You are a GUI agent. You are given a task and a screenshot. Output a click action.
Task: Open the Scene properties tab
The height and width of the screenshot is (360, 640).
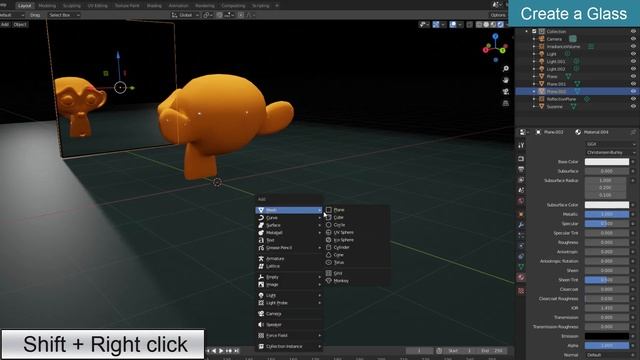click(x=521, y=190)
